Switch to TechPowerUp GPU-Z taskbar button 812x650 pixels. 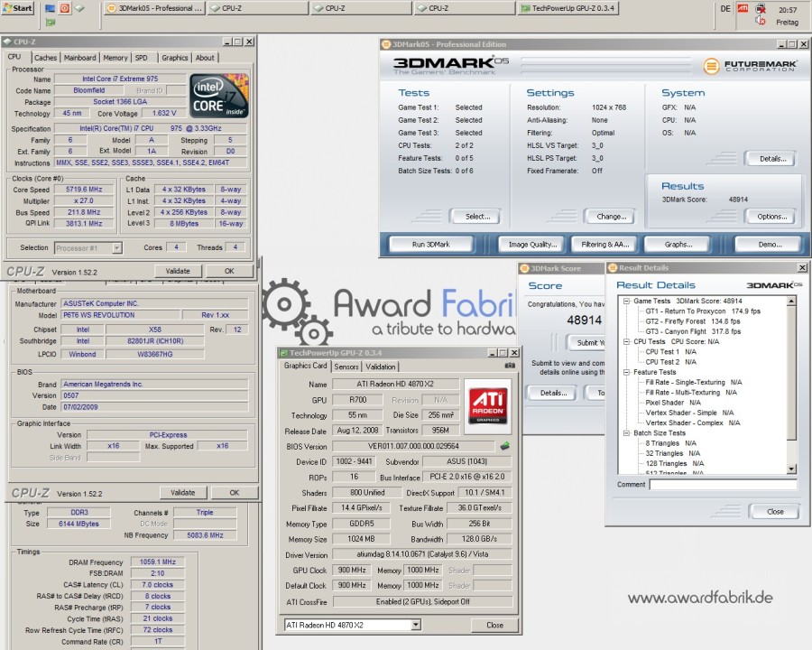point(568,8)
